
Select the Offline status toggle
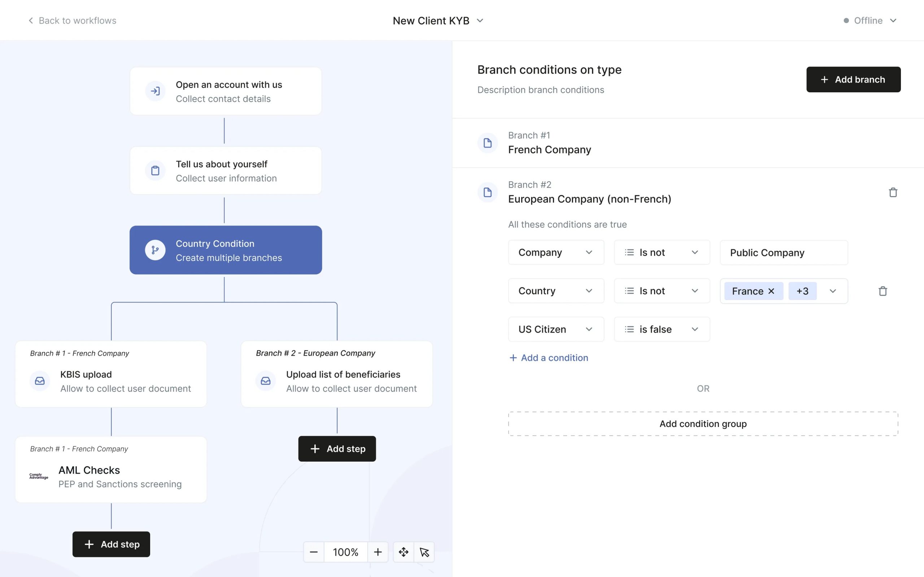tap(869, 20)
